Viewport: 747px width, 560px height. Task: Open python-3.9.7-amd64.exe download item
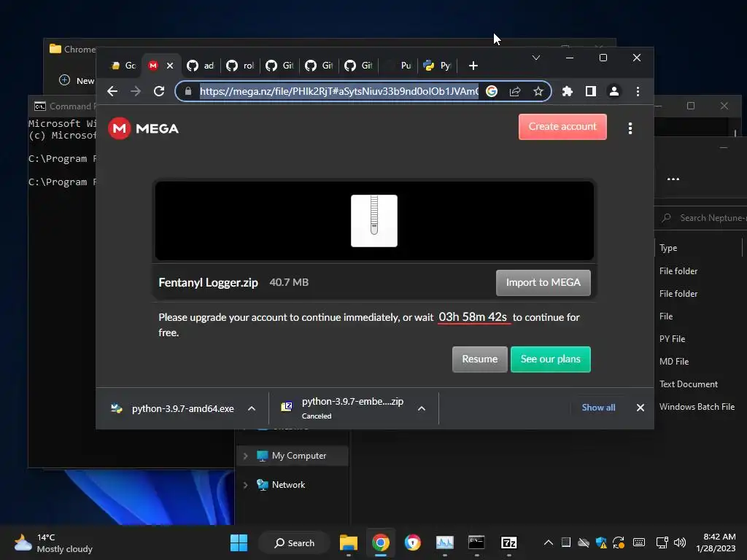tap(172, 408)
